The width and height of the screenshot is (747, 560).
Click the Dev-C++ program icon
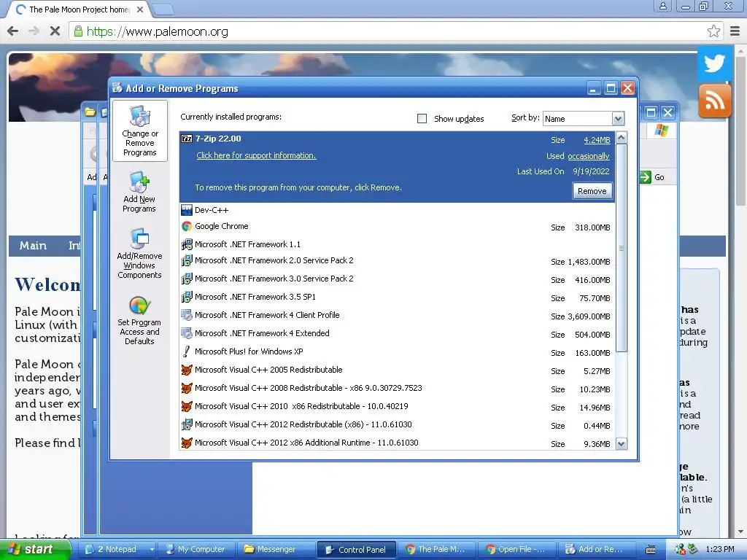187,209
